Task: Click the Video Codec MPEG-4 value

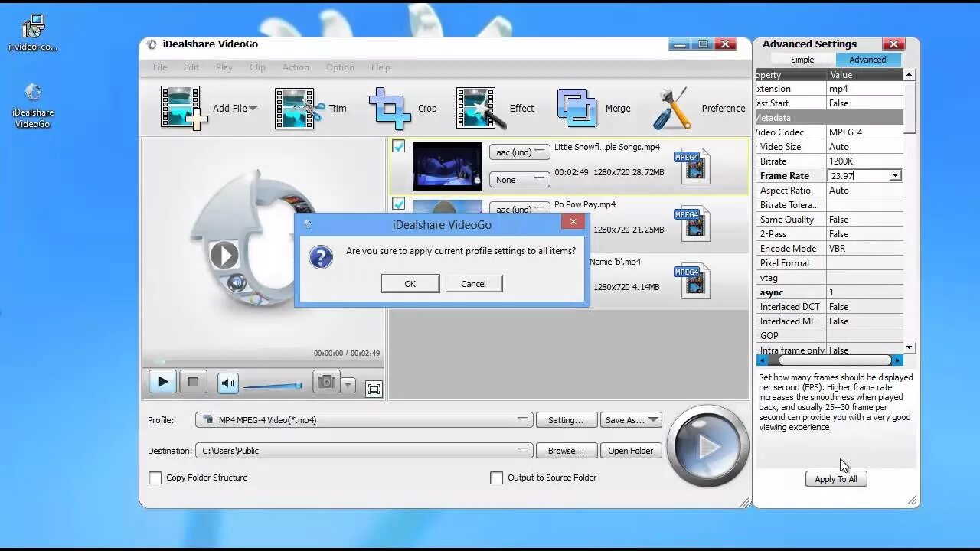Action: tap(864, 132)
